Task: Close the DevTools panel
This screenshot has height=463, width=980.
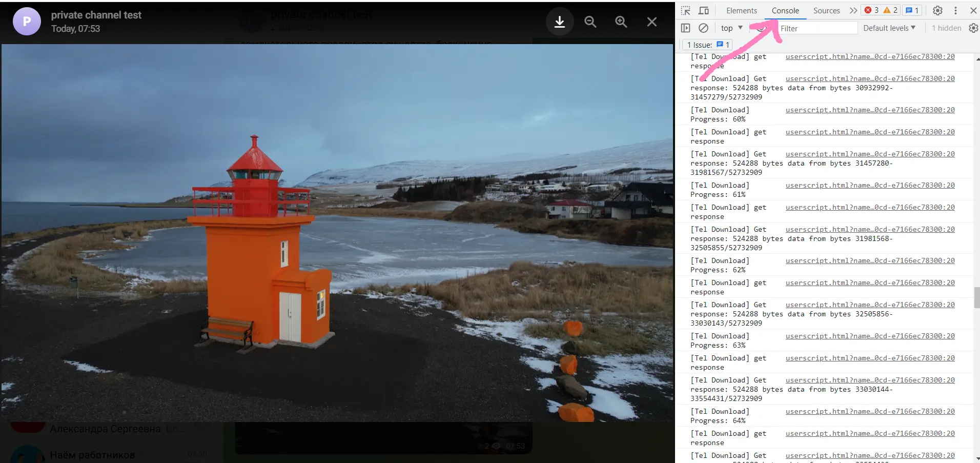Action: (973, 10)
